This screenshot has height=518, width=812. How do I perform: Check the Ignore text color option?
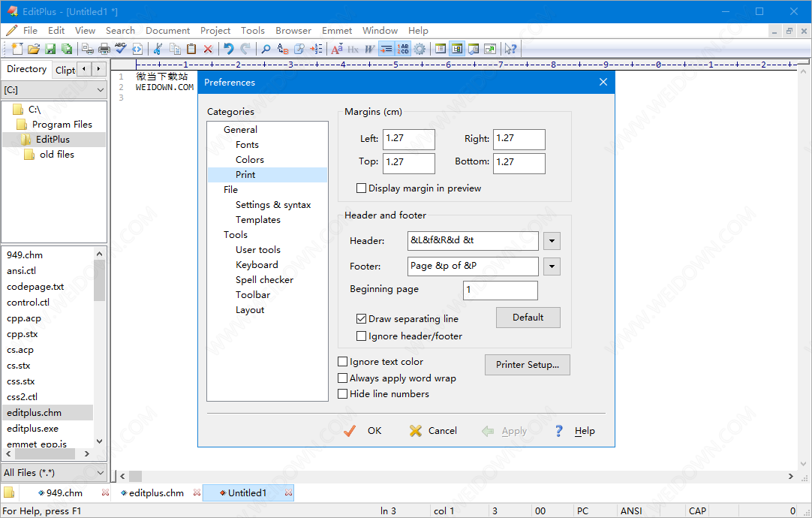click(x=342, y=362)
